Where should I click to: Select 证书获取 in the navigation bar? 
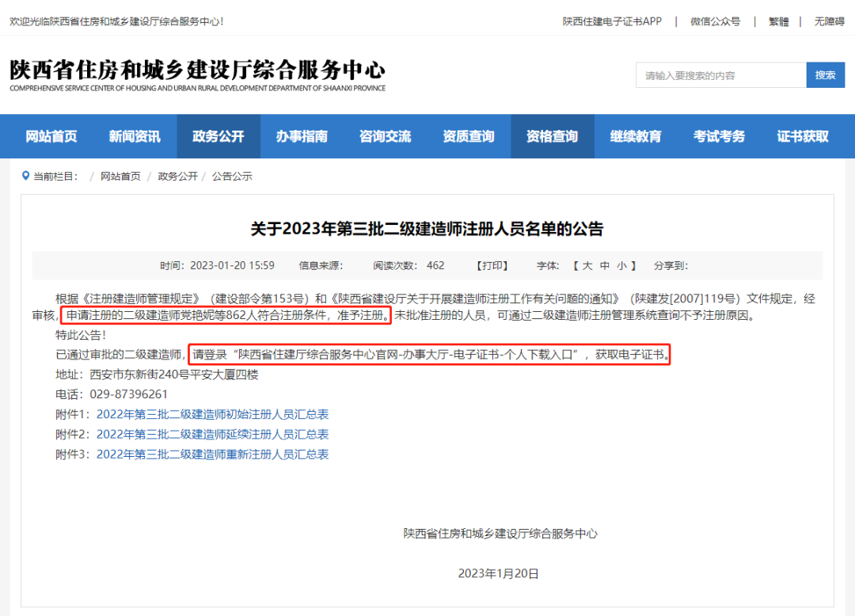click(x=803, y=136)
